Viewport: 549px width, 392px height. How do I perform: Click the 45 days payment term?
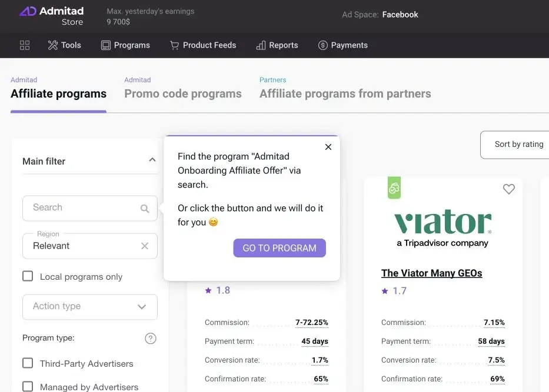(315, 341)
